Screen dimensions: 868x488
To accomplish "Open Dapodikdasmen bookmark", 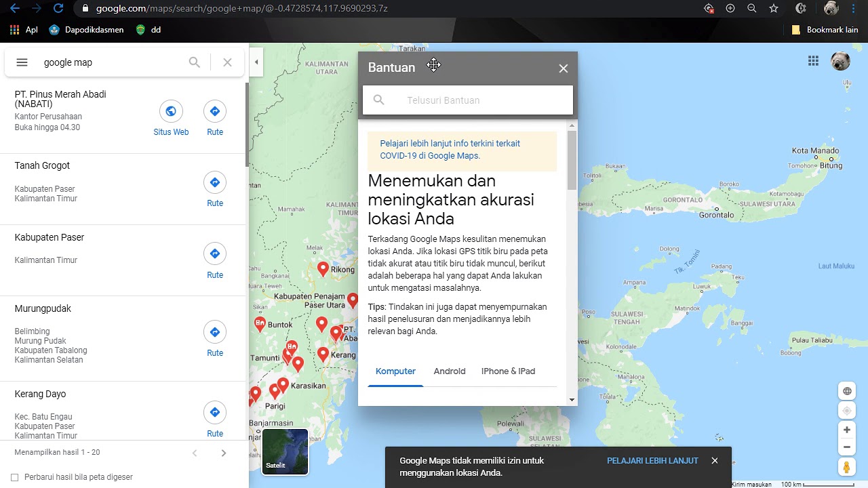I will click(x=86, y=30).
